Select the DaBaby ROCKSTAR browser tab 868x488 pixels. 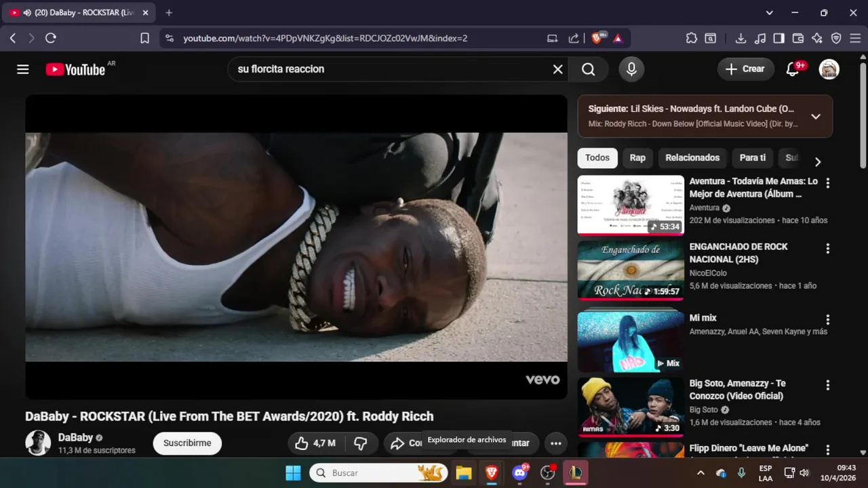pos(79,13)
